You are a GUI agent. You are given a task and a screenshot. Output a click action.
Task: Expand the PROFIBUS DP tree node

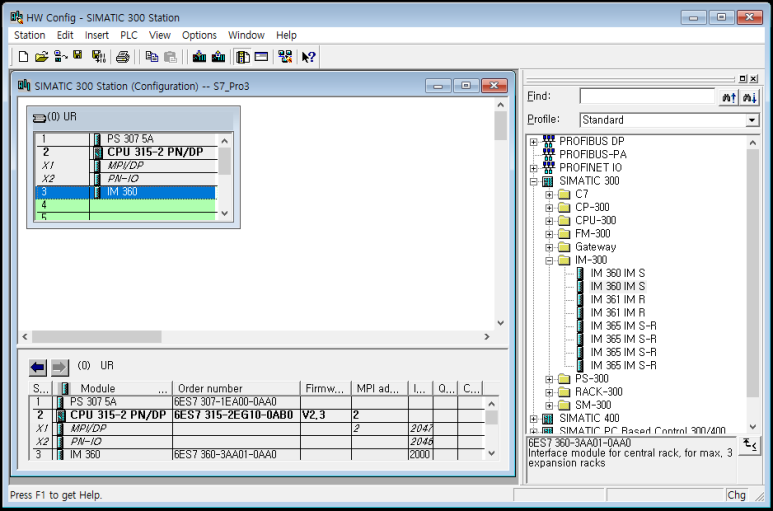(x=533, y=142)
